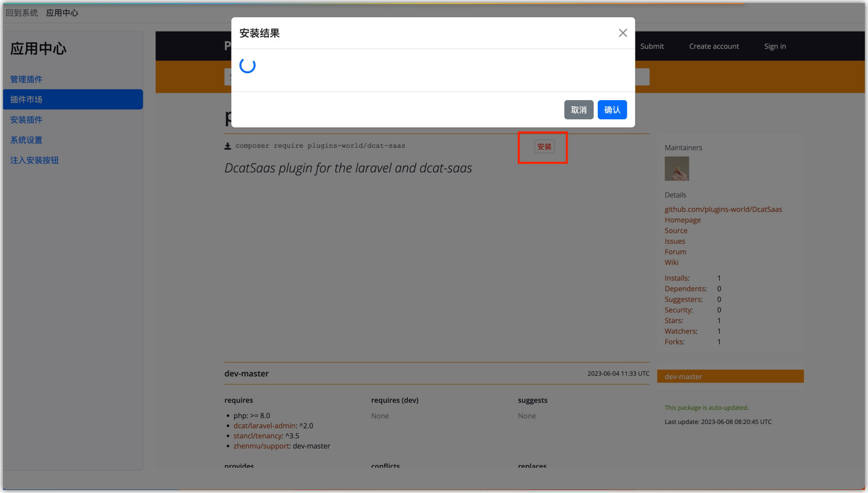
Task: Open dcat/laravel-admin dependency link
Action: pos(265,426)
